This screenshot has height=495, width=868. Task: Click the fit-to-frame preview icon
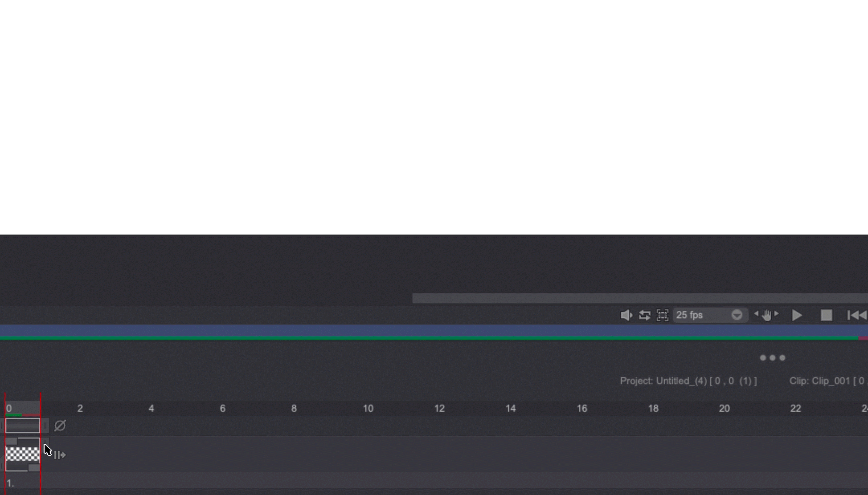[663, 316]
